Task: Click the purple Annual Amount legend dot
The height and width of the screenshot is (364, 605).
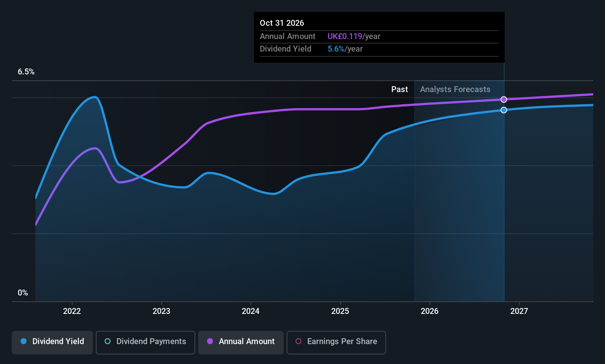Action: (x=210, y=342)
